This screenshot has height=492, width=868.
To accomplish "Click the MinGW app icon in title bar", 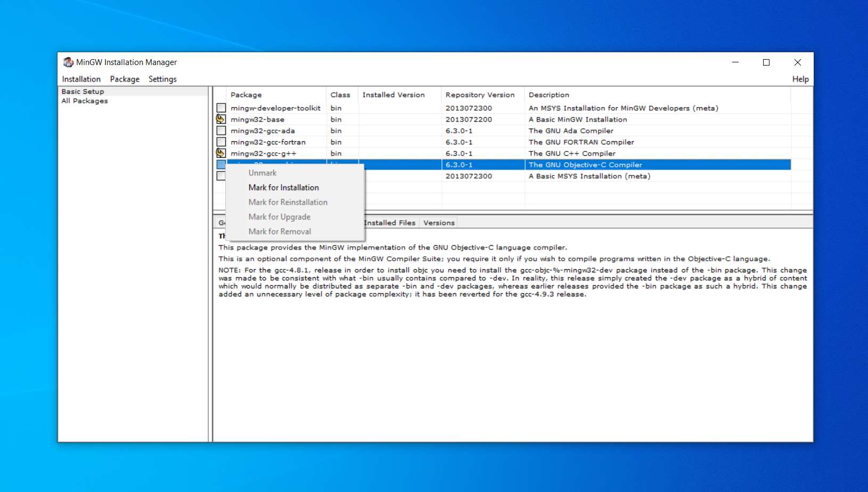I will point(68,62).
